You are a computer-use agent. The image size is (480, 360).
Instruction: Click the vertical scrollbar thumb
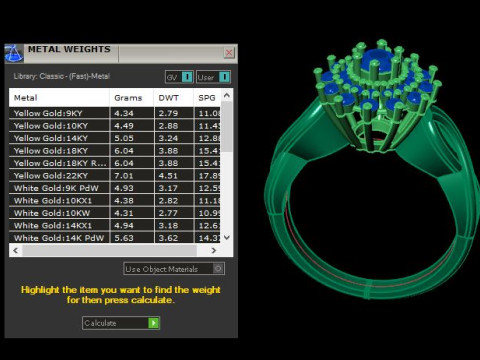tap(227, 127)
